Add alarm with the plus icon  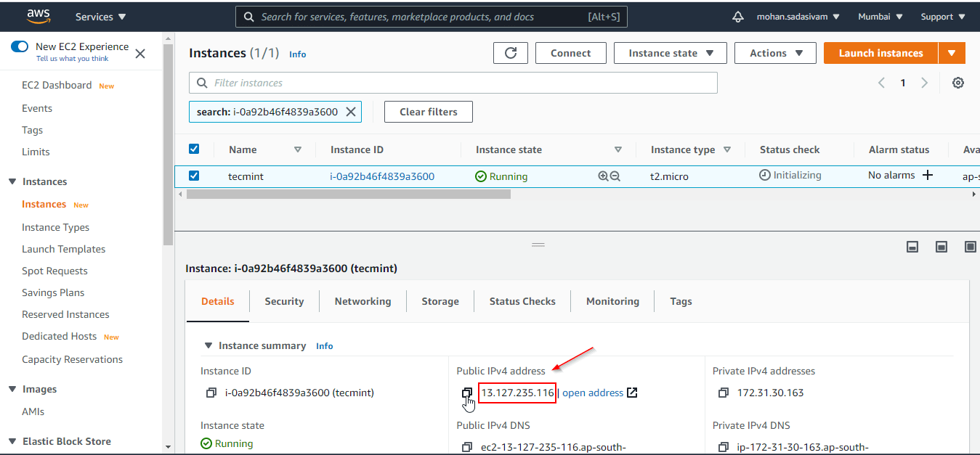point(928,175)
